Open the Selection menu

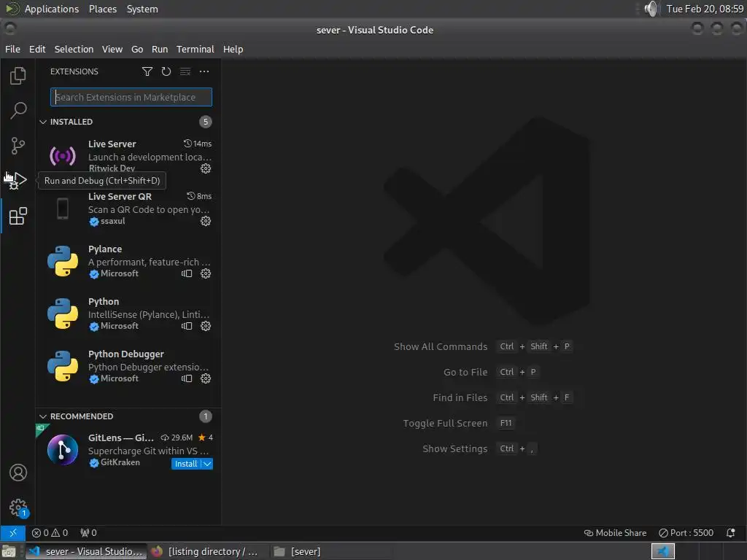pyautogui.click(x=74, y=49)
